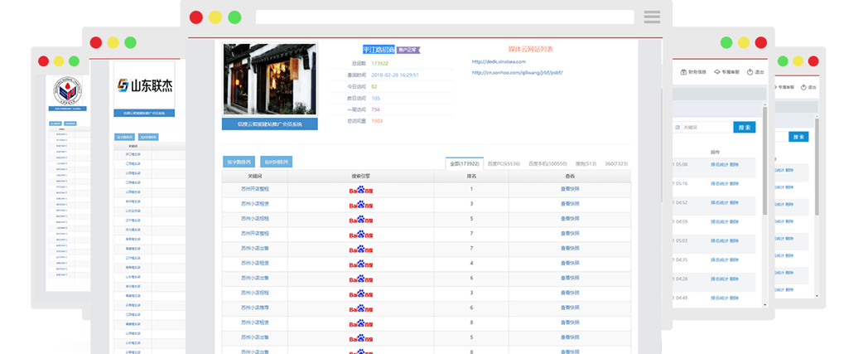Viewport: 868px width, 354px height.
Task: Open the dedk.xinxisea.com link
Action: tap(499, 61)
